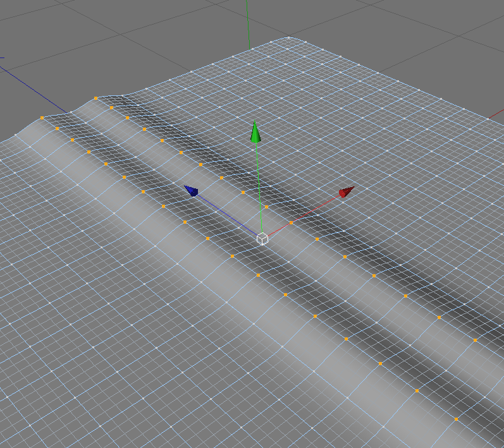The width and height of the screenshot is (504, 448).
Task: Select the blue Z-axis arrow head
Action: (191, 191)
